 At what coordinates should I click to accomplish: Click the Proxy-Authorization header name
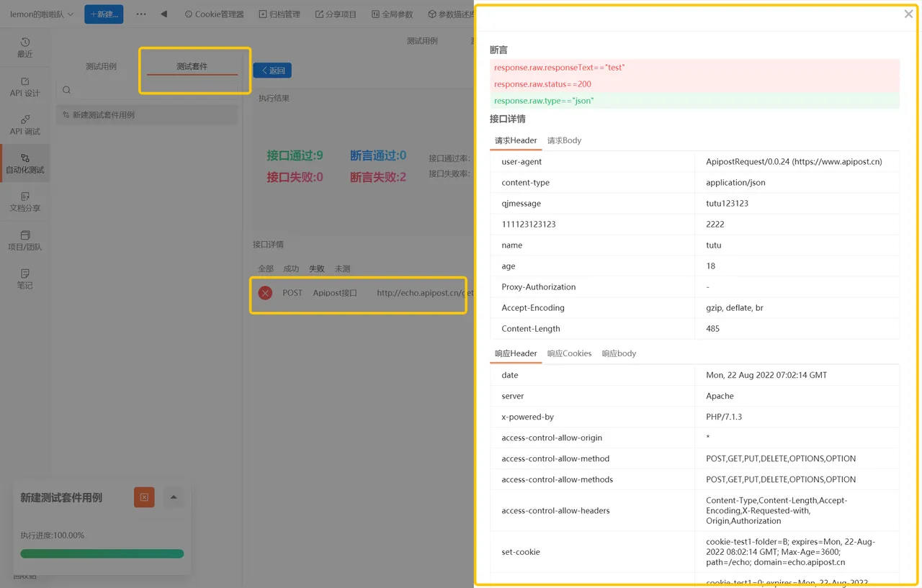coord(539,287)
